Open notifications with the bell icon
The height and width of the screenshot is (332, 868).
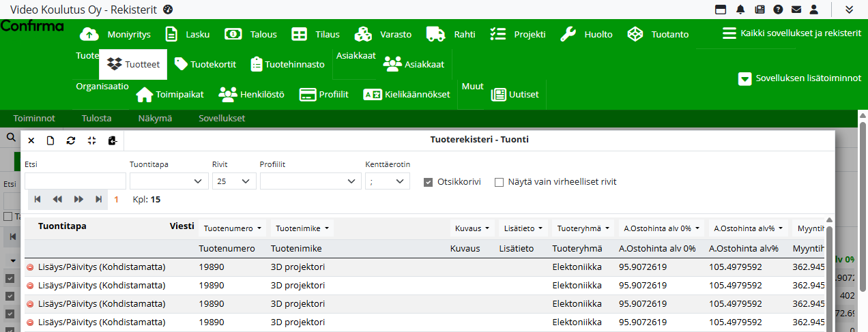click(x=740, y=10)
